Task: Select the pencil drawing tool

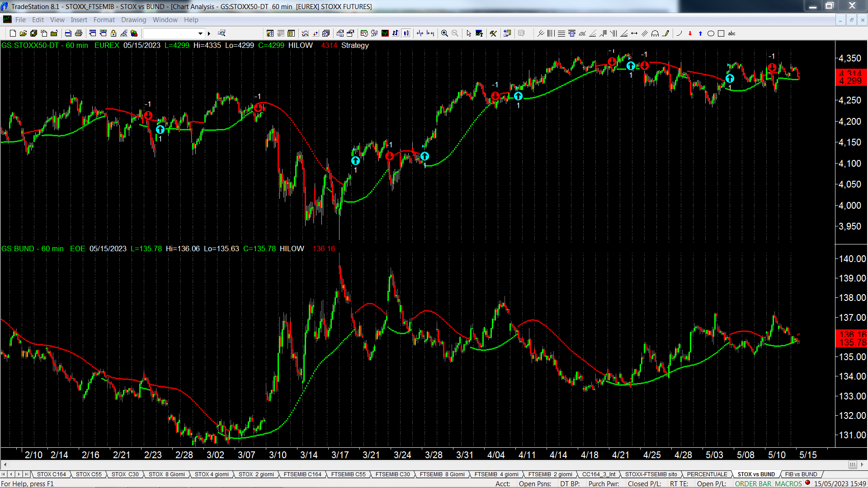Action: [665, 33]
